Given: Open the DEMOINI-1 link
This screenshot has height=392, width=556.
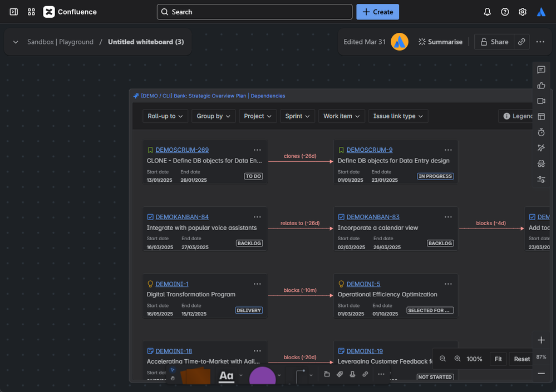Looking at the screenshot, I should point(172,284).
